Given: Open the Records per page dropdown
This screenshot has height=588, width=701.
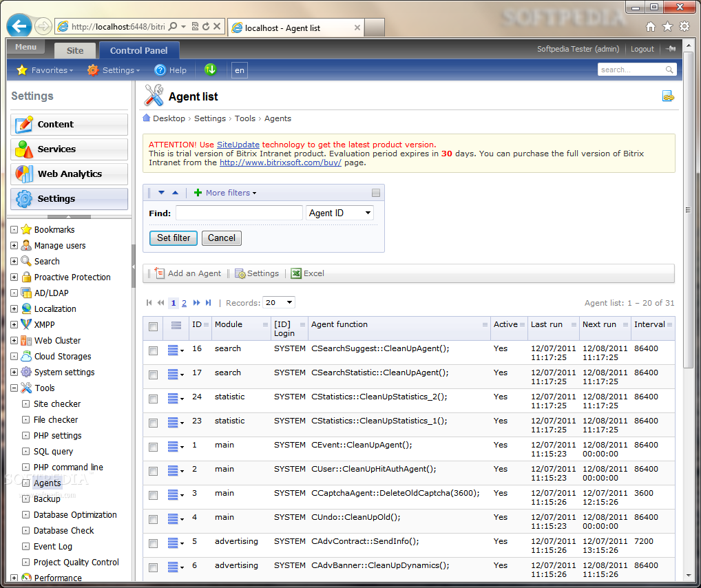Looking at the screenshot, I should pos(279,303).
